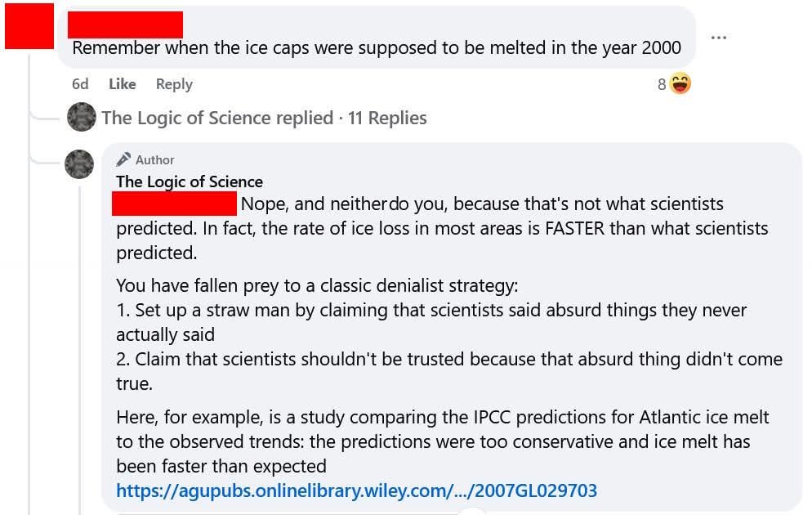
Task: Open the 6d timestamp permalink
Action: point(79,83)
